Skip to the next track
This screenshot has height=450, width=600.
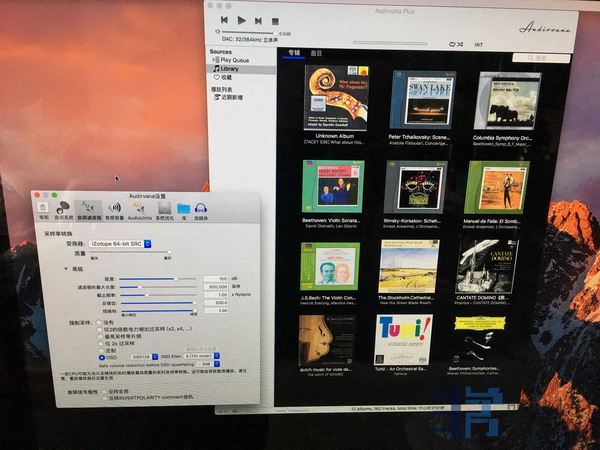coord(258,20)
